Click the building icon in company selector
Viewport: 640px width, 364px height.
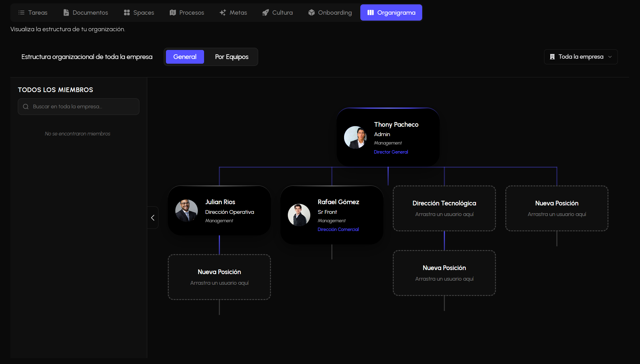coord(552,57)
